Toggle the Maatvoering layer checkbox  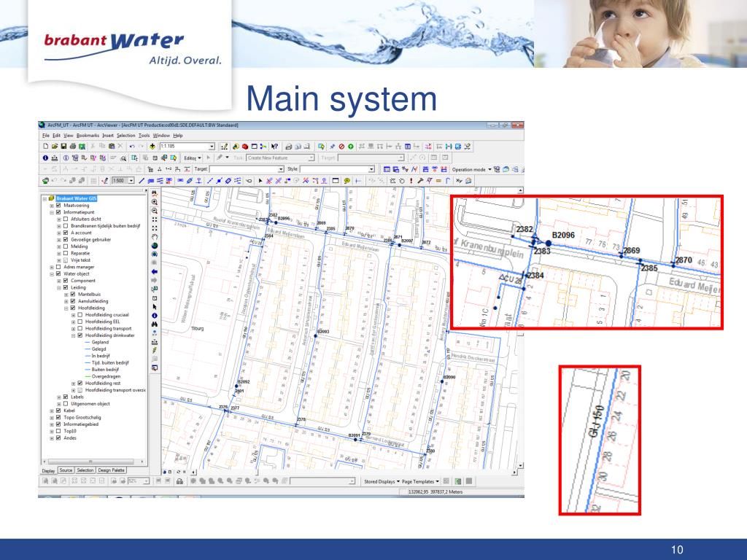pos(58,205)
